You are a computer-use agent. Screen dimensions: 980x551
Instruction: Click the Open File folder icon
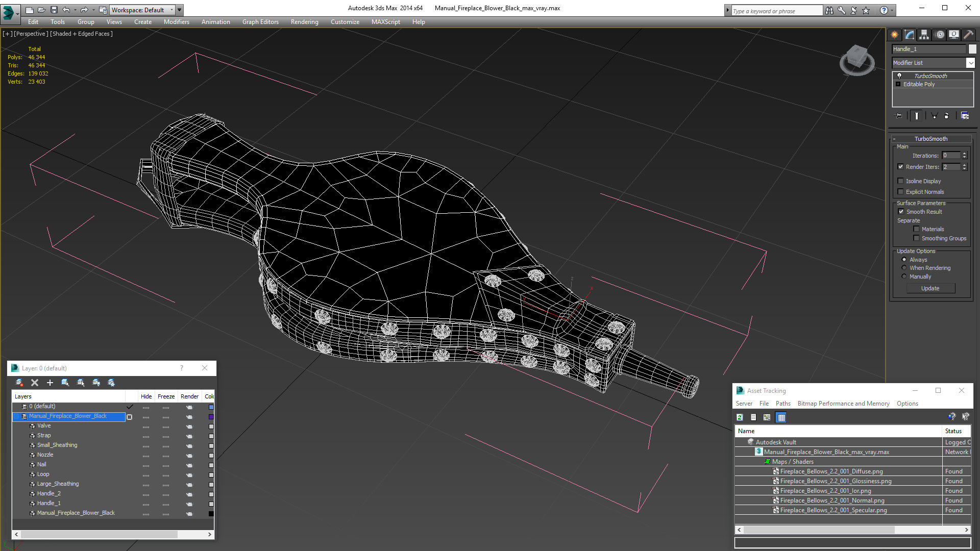[41, 10]
